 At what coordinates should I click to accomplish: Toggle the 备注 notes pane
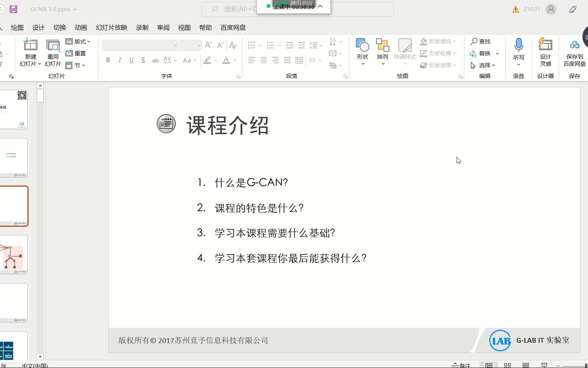(461, 365)
